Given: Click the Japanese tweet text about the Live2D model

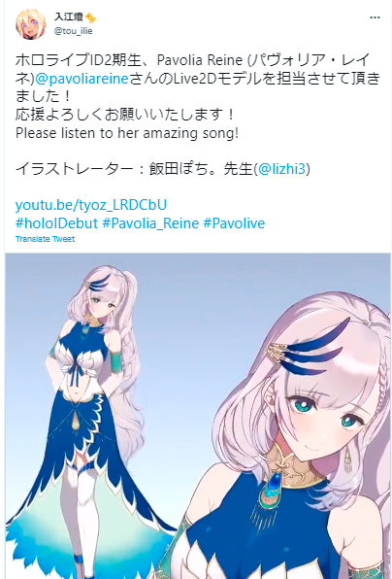Looking at the screenshot, I should coord(197,79).
